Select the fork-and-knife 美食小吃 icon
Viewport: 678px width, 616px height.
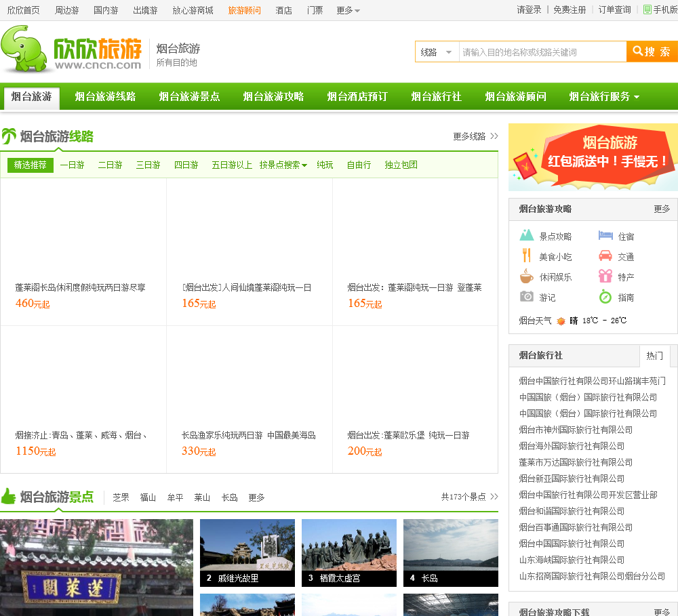pyautogui.click(x=526, y=256)
